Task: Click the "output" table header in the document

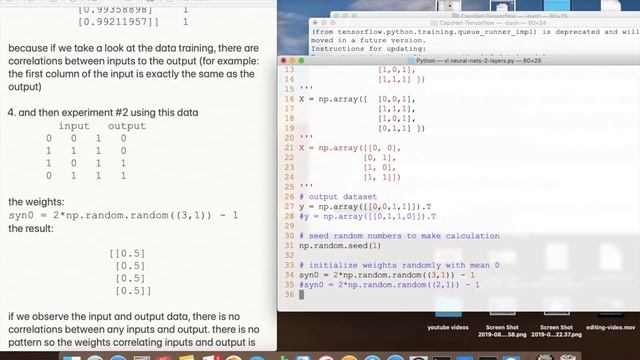Action: click(127, 126)
